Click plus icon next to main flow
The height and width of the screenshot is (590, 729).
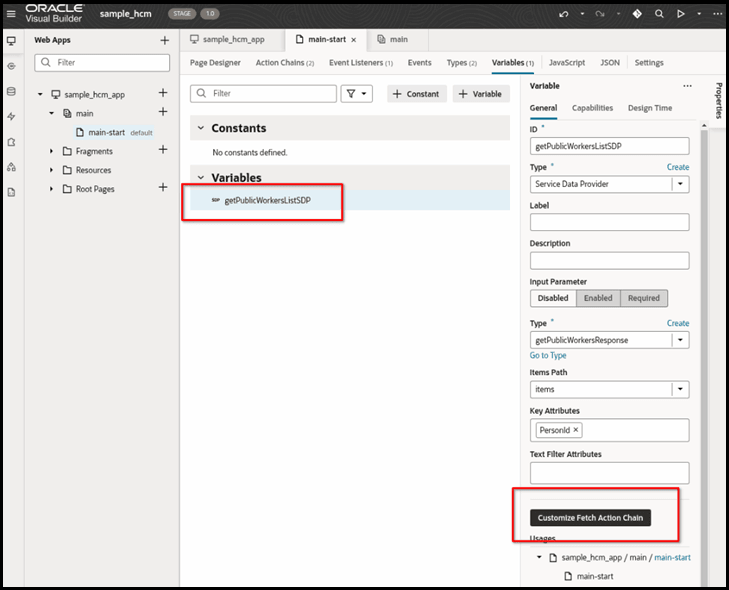163,112
